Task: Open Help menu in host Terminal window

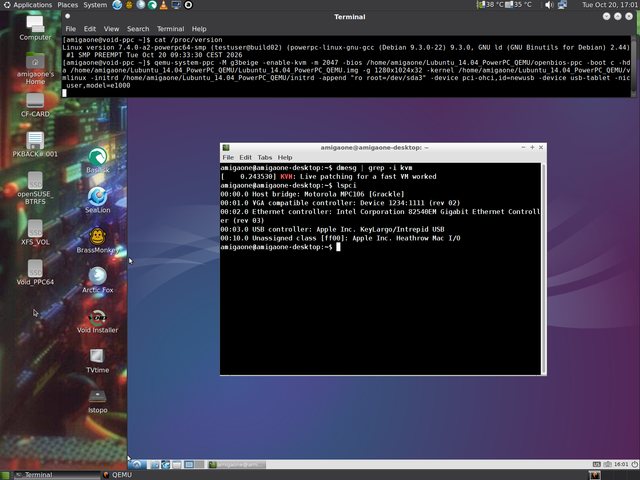Action: [x=199, y=29]
